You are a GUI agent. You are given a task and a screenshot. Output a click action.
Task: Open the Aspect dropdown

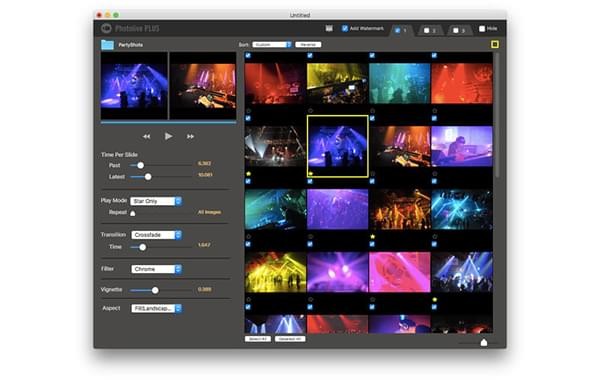[156, 308]
